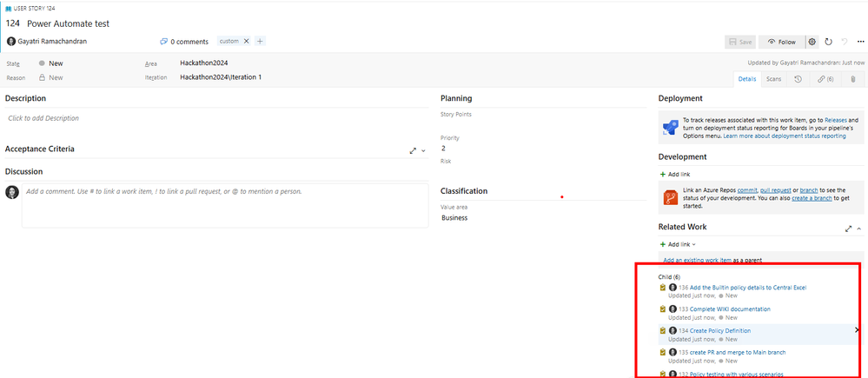Viewport: 868px width, 378px height.
Task: Click the create a branch link
Action: [812, 197]
